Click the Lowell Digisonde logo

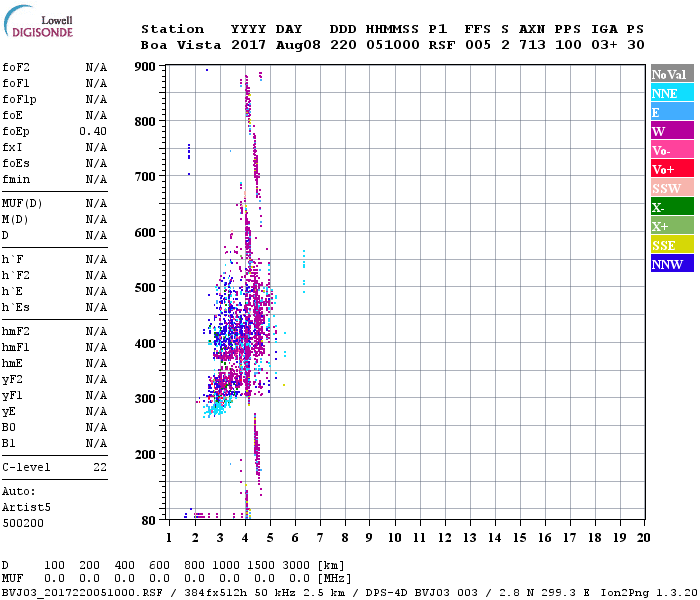coord(38,21)
